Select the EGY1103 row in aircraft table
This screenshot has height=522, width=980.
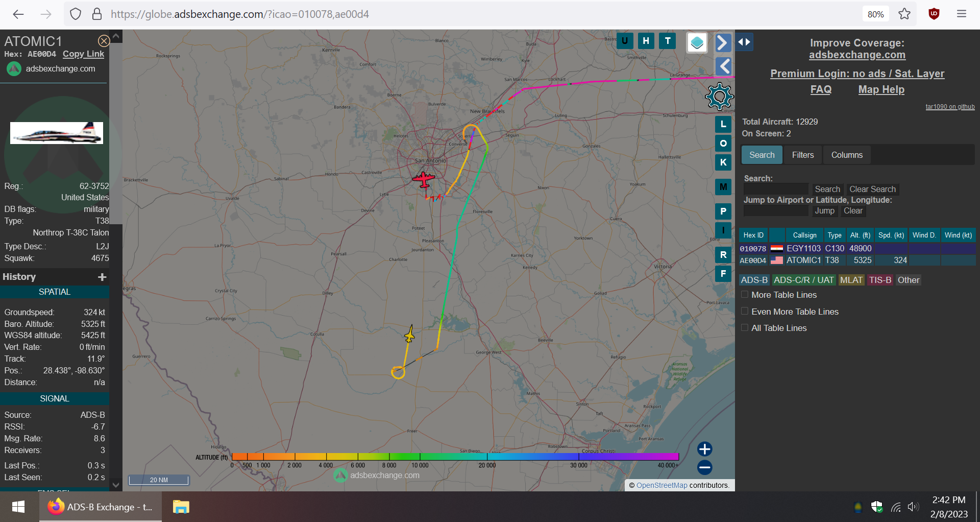pos(857,248)
